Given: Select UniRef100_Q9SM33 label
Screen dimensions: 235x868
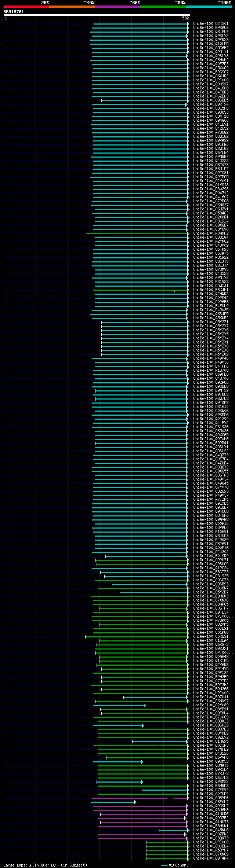Looking at the screenshot, I should 211,762.
